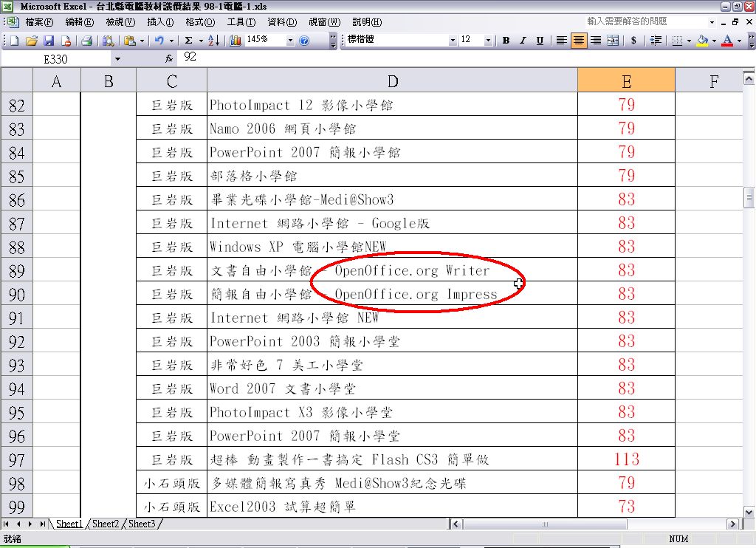Toggle center alignment button
This screenshot has width=756, height=548.
tap(579, 41)
